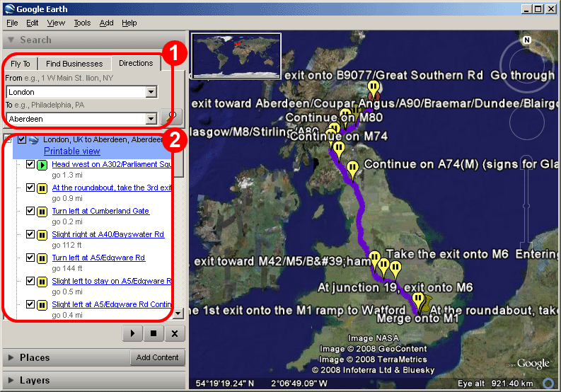Click the Printable view link

click(71, 151)
